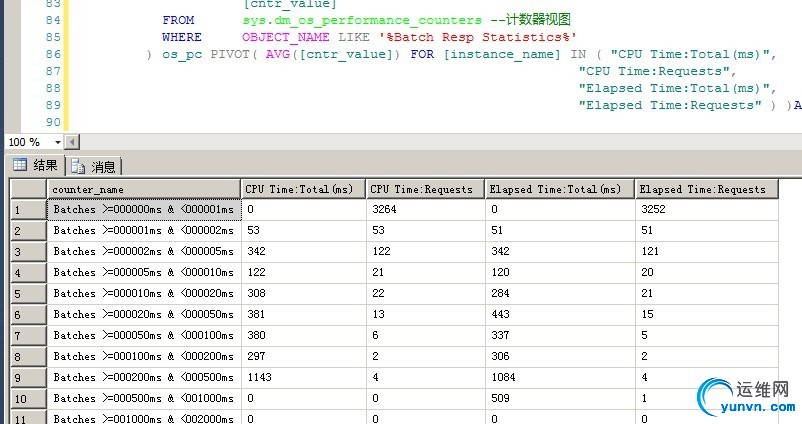Click the PIVOT keyword on line 86
Image resolution: width=802 pixels, height=424 pixels.
[x=230, y=54]
